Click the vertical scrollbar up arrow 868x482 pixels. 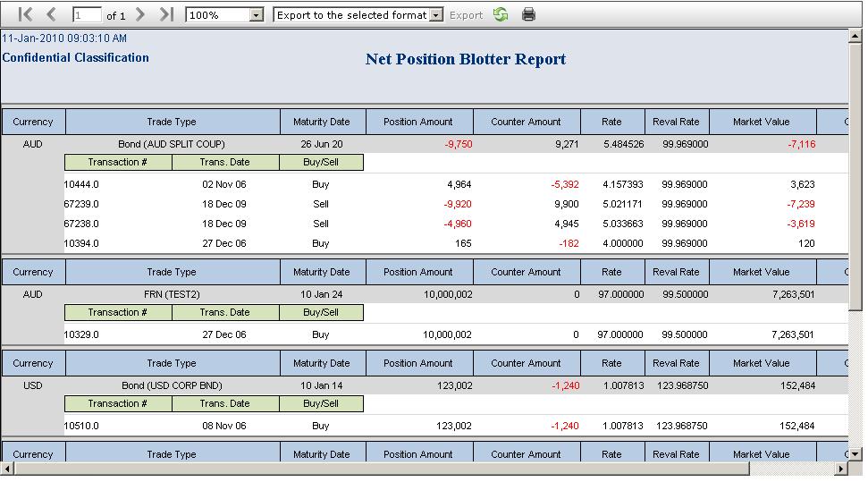coord(855,37)
